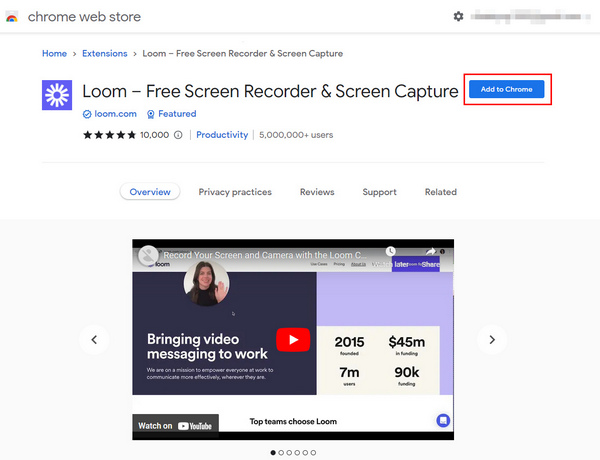Viewport: 600px width, 460px height.
Task: Go to Home breadcrumb link
Action: point(54,54)
